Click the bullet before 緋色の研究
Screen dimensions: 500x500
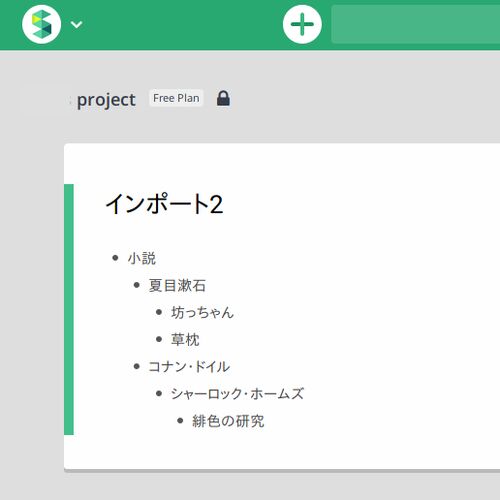click(x=180, y=421)
